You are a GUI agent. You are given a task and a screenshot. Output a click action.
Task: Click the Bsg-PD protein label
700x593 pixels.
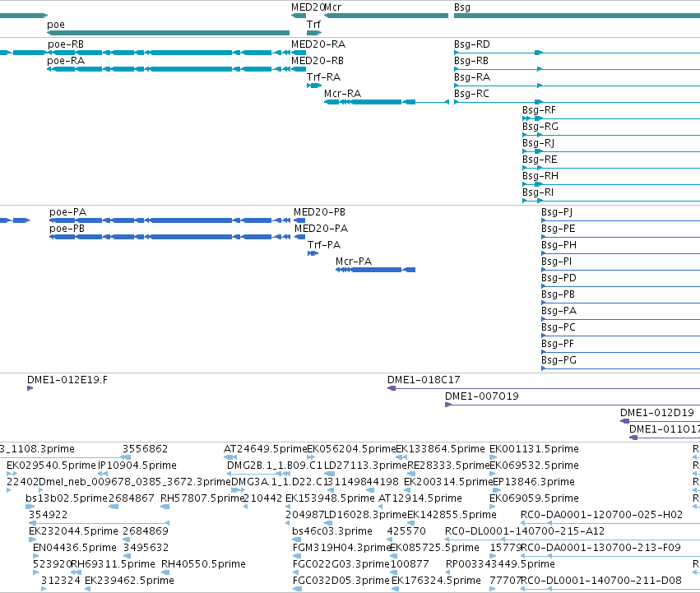[559, 278]
